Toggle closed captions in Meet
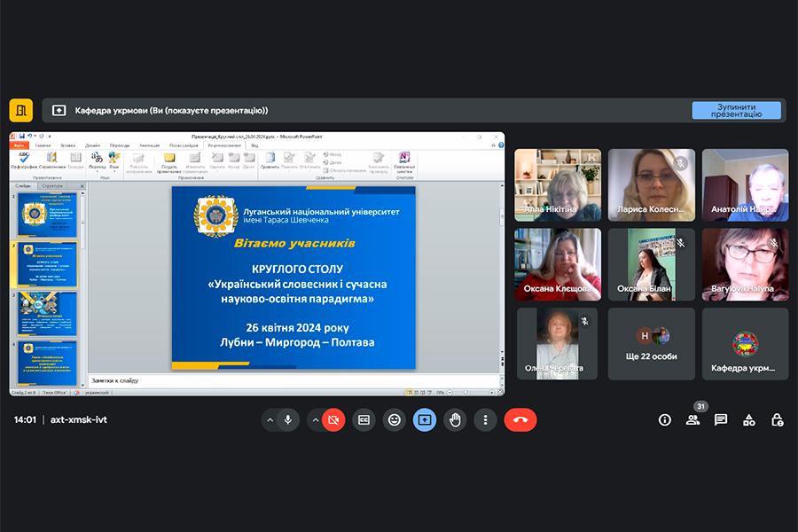Screen dimensions: 798x532 pyautogui.click(x=364, y=420)
